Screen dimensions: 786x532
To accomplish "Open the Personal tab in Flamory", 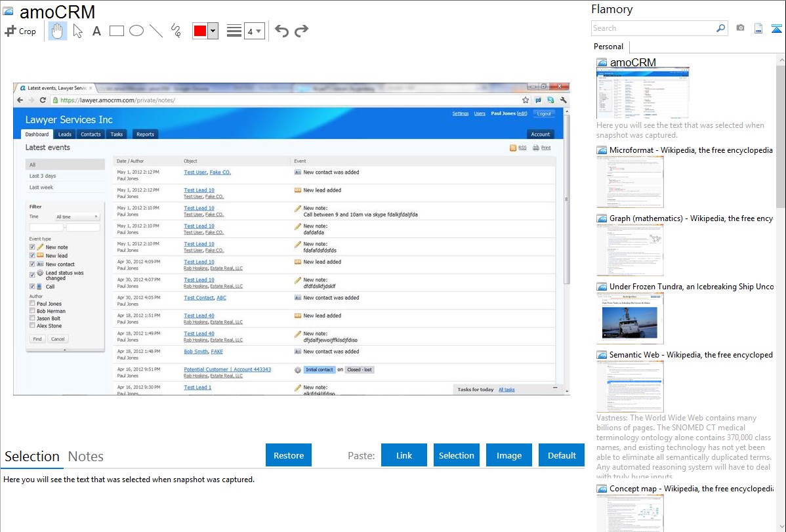I will click(608, 47).
